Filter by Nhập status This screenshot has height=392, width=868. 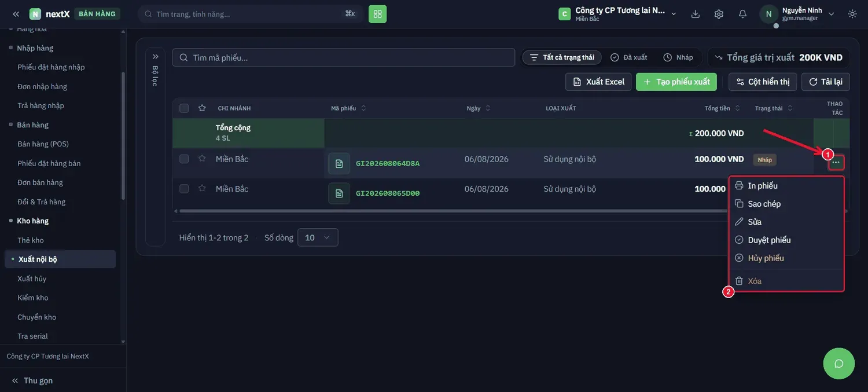pyautogui.click(x=678, y=57)
